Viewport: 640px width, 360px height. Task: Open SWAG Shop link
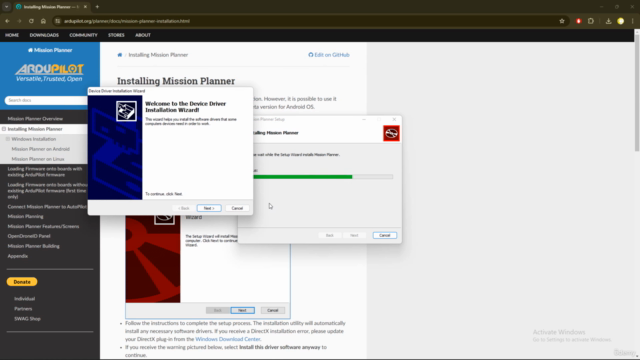[x=27, y=319]
